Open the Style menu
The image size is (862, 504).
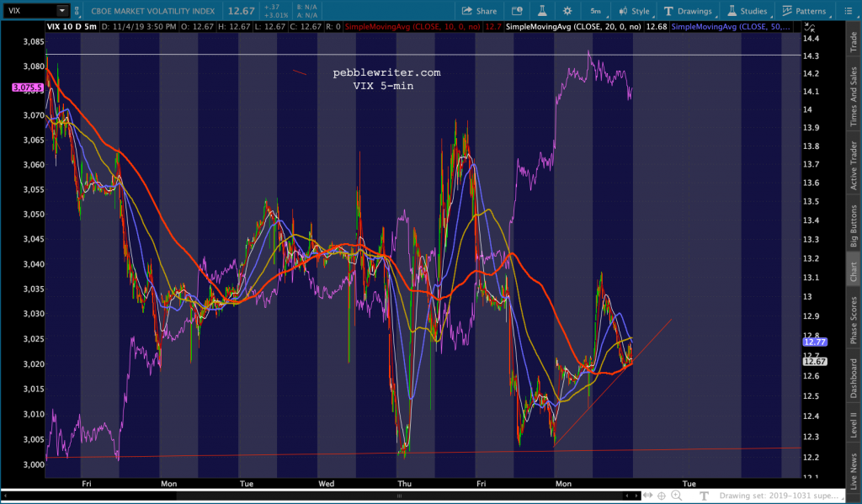pyautogui.click(x=633, y=11)
